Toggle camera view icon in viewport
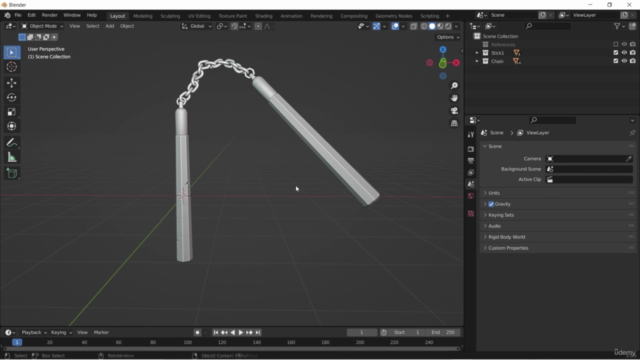The width and height of the screenshot is (640, 360). [454, 111]
